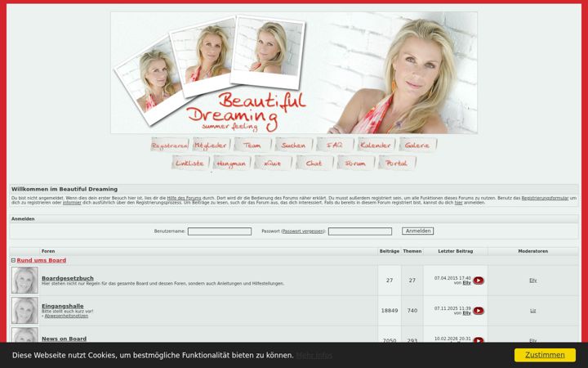Screen dimensions: 588x368
Task: Open the navigation button between Hangman and Chat
Action: coord(273,163)
